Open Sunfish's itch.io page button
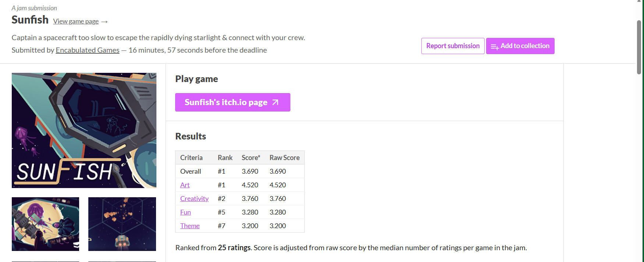The width and height of the screenshot is (644, 262). point(233,102)
